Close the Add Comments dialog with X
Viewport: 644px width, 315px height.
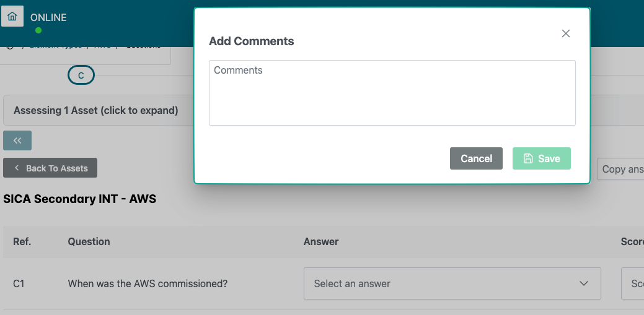pos(565,33)
